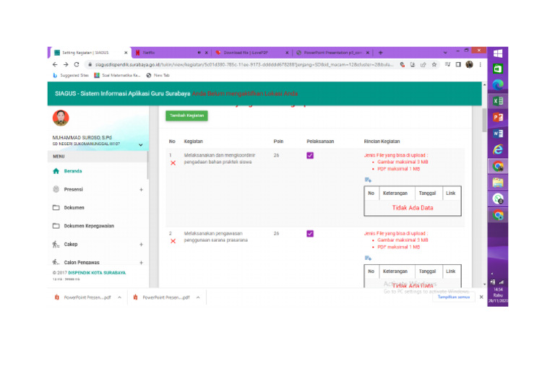This screenshot has height=392, width=555.
Task: Click the Beranda home icon
Action: point(56,171)
